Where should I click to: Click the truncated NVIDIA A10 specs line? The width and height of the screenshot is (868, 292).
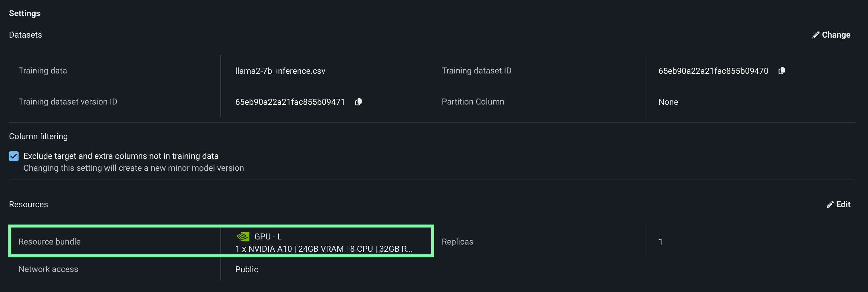click(323, 249)
